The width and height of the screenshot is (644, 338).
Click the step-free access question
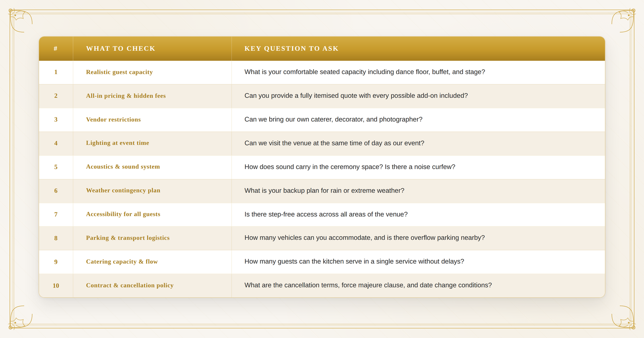pos(326,214)
